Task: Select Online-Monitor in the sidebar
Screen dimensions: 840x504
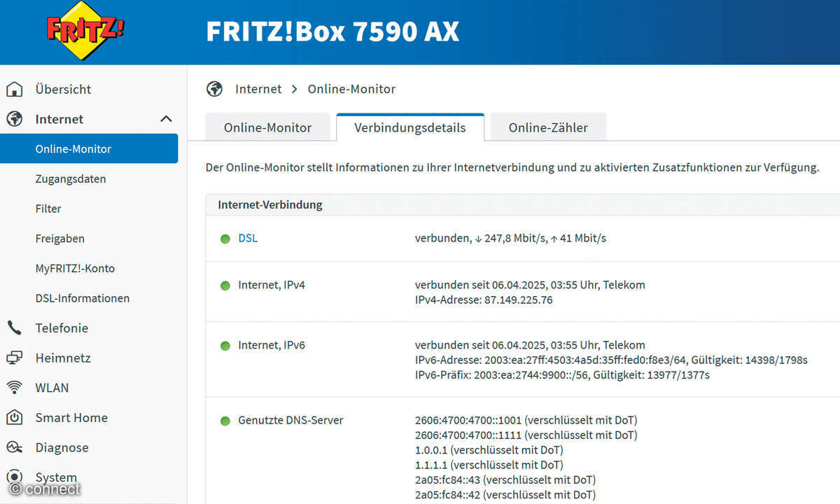Action: [x=89, y=148]
